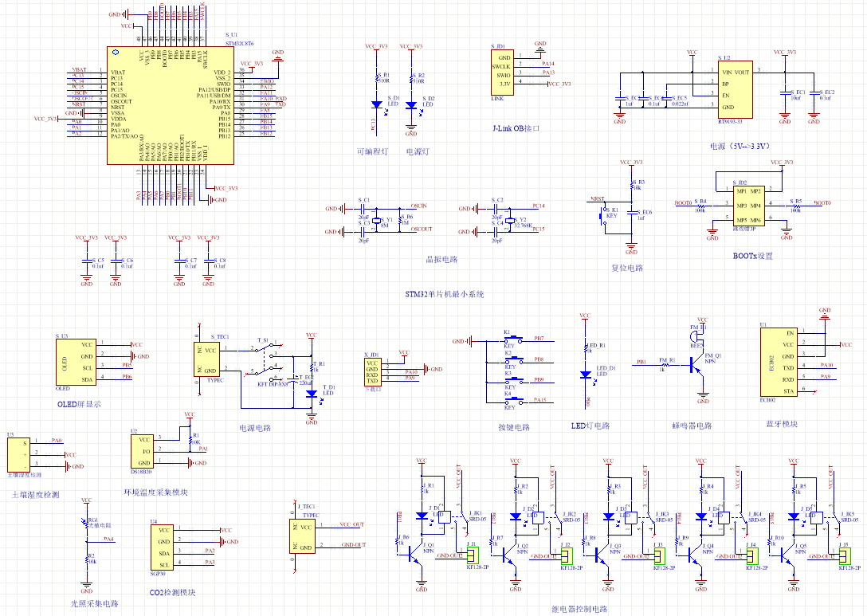The height and width of the screenshot is (616, 867).
Task: Click the RT9193-33 voltage regulator S_U2
Action: [x=734, y=88]
